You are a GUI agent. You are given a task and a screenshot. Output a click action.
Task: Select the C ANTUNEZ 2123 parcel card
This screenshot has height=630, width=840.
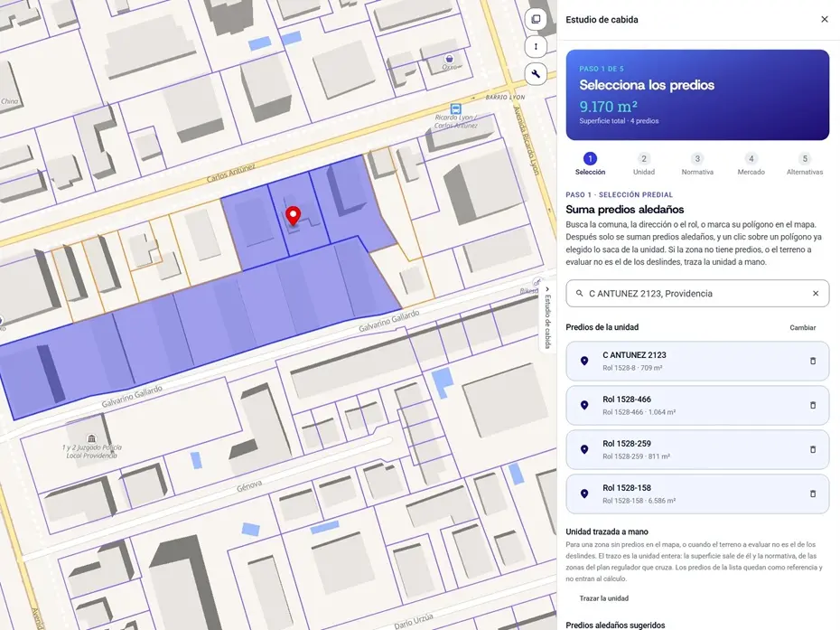pyautogui.click(x=697, y=361)
